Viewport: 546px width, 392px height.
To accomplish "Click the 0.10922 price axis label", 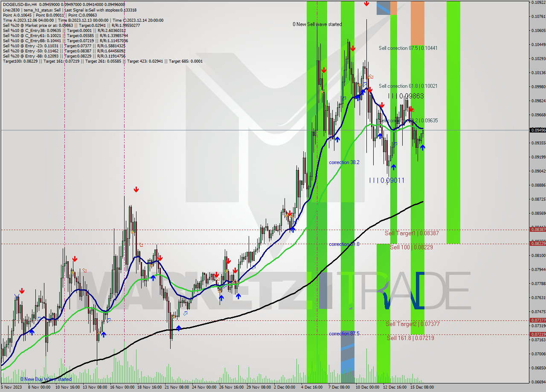I will point(538,3).
